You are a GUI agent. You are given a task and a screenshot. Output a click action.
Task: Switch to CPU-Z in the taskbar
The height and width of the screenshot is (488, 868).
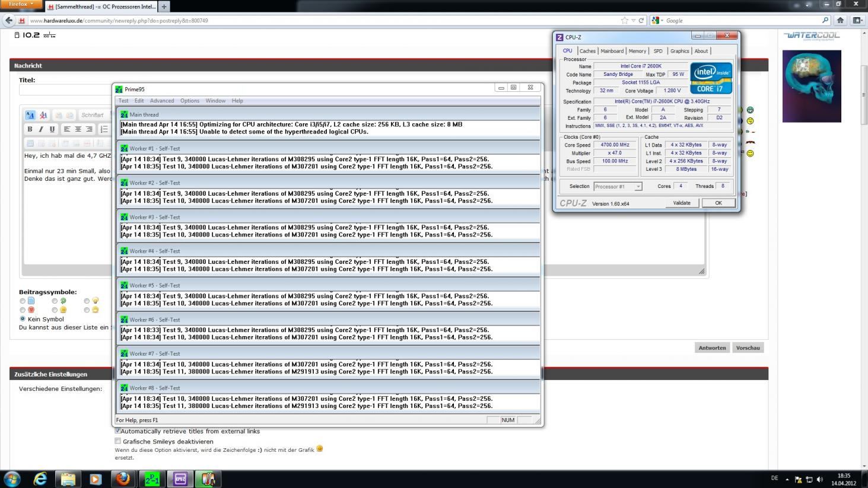(180, 479)
